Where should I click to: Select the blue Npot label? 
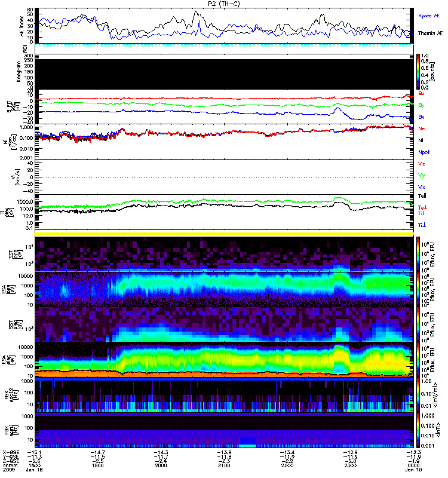click(424, 152)
